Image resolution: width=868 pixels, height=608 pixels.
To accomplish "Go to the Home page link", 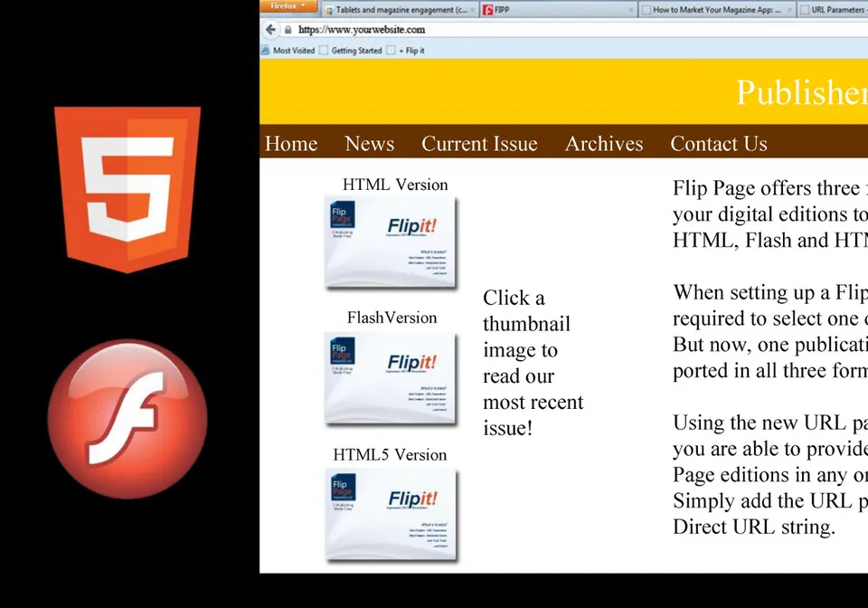I will tap(291, 144).
